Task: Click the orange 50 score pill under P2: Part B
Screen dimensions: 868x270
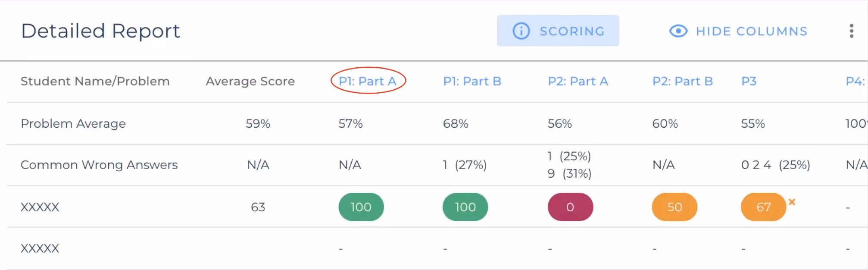Action: coord(674,207)
